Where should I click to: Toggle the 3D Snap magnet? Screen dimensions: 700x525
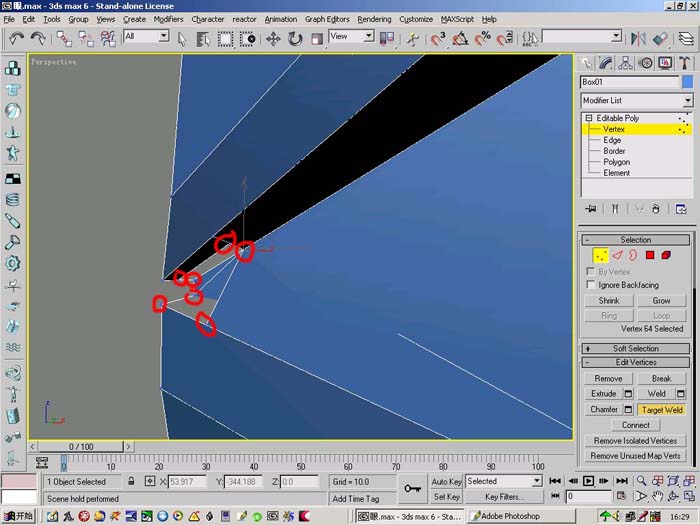[438, 39]
